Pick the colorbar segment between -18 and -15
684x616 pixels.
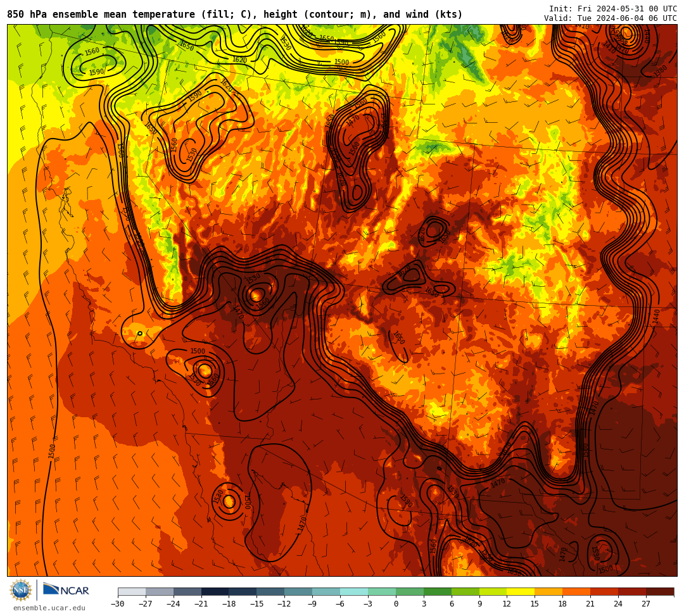[243, 591]
